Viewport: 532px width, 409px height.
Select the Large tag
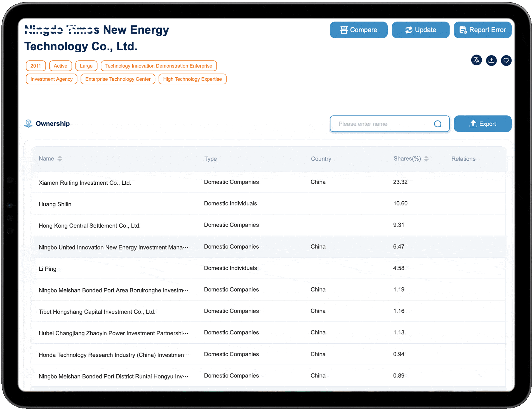point(86,66)
